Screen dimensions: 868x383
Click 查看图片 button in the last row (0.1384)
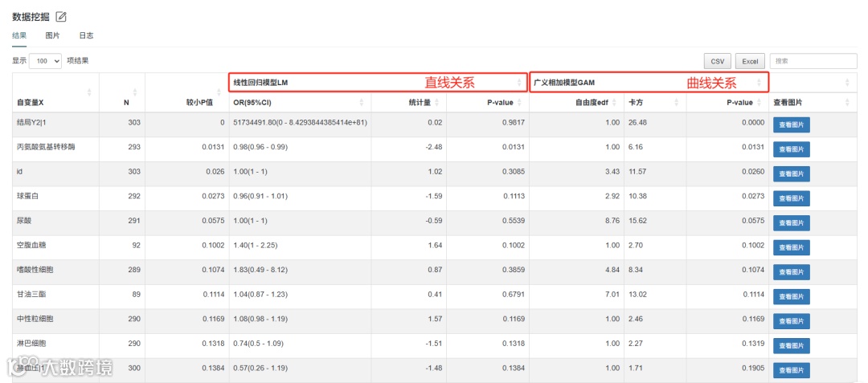coord(791,370)
